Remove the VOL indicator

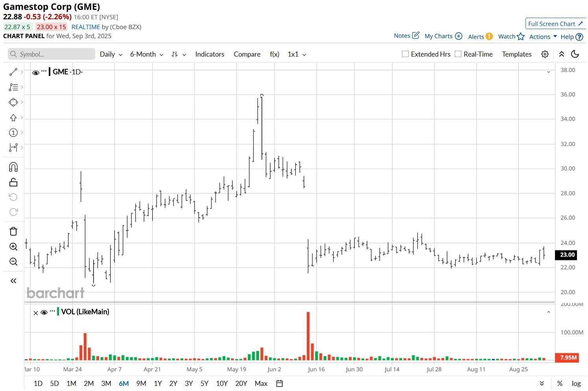(x=36, y=313)
